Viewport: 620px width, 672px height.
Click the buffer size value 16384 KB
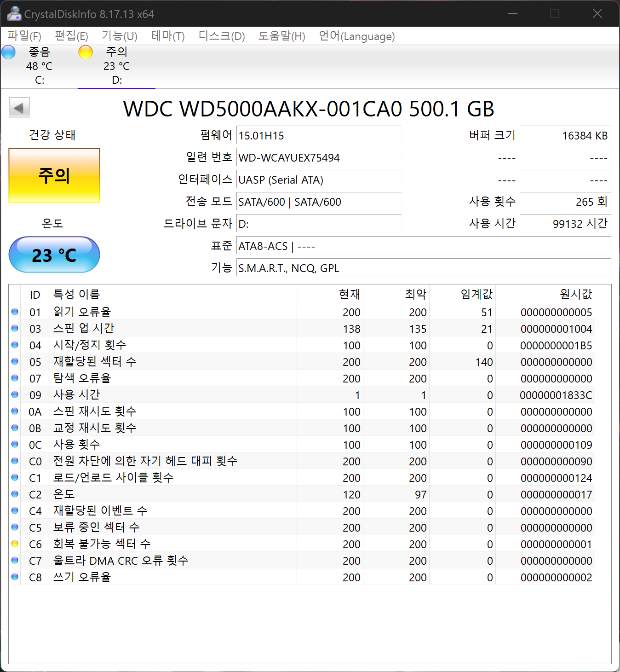point(565,135)
